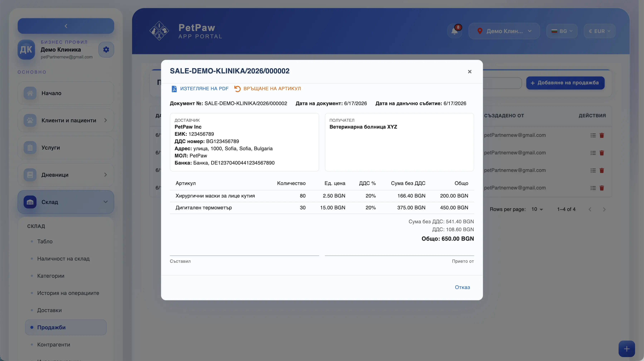Image resolution: width=644 pixels, height=361 pixels.
Task: Open details list icon in first sales row
Action: click(x=593, y=135)
